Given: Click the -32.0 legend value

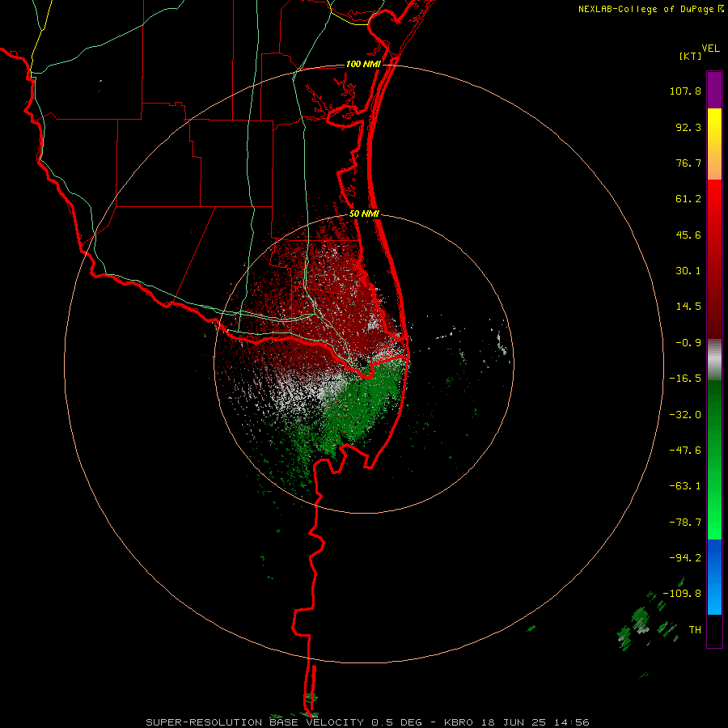Looking at the screenshot, I should pos(685,415).
